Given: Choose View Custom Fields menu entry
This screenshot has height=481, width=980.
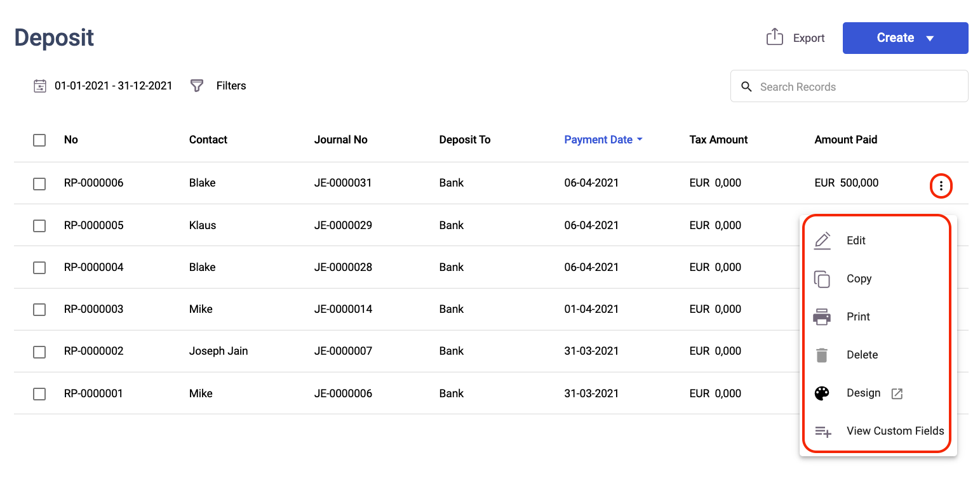Looking at the screenshot, I should [x=878, y=431].
